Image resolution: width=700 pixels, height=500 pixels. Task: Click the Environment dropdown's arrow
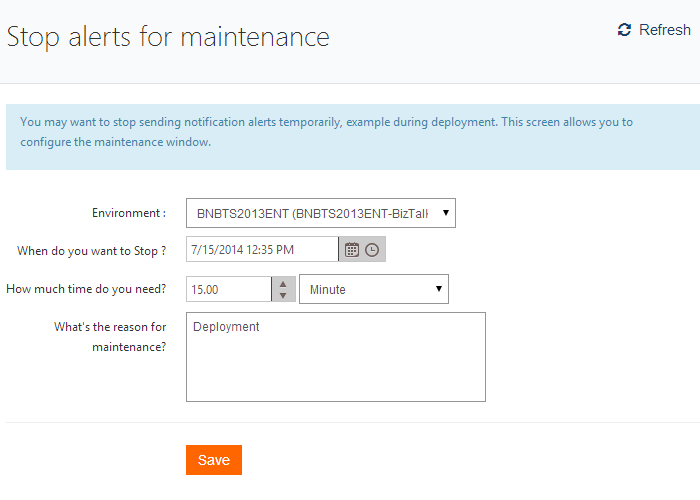click(x=446, y=213)
